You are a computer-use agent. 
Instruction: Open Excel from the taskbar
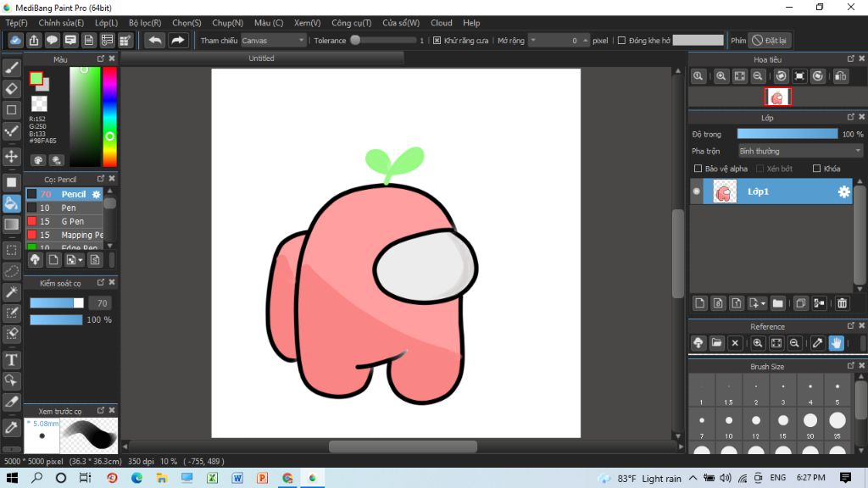coord(212,478)
